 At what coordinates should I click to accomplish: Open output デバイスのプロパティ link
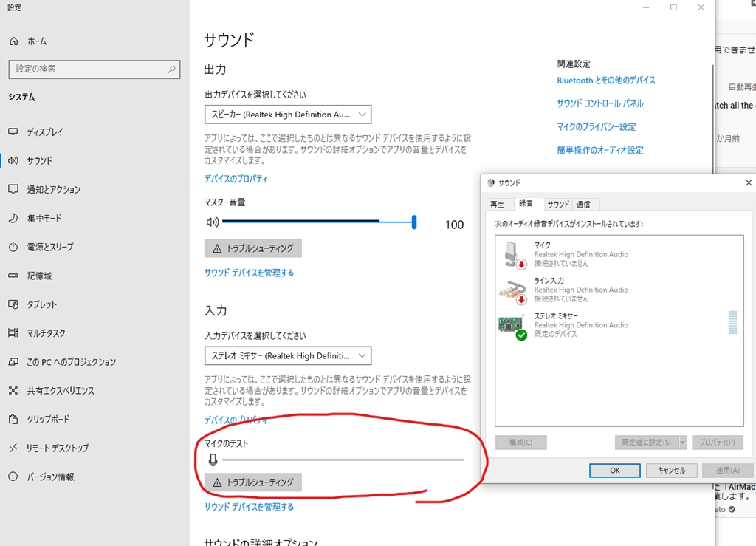(x=236, y=179)
